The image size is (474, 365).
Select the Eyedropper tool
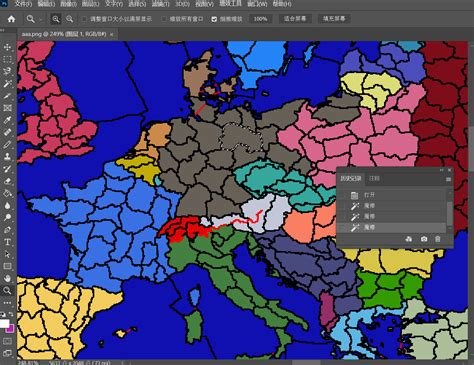(x=7, y=120)
